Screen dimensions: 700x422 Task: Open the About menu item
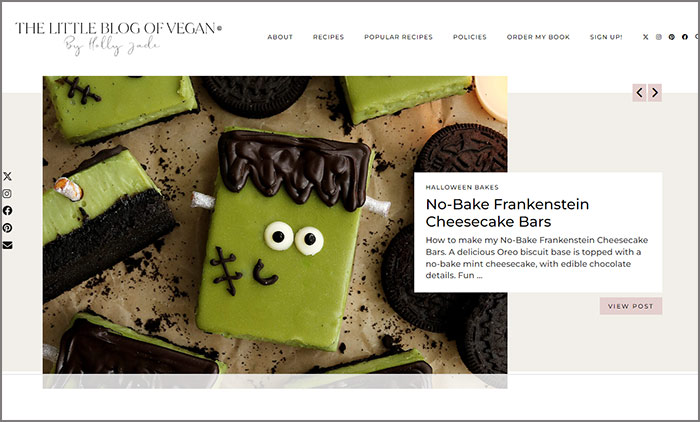tap(280, 37)
